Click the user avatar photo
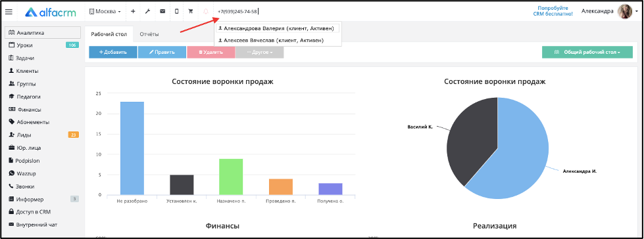The height and width of the screenshot is (239, 644). pyautogui.click(x=624, y=11)
